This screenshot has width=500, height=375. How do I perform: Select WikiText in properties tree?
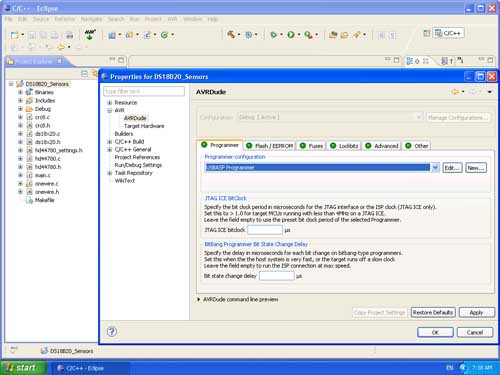pos(125,181)
